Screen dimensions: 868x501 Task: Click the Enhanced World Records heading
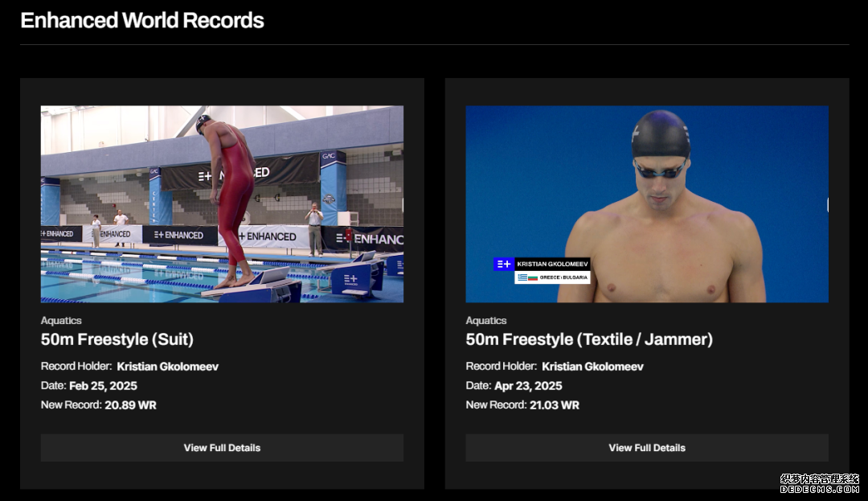click(142, 20)
